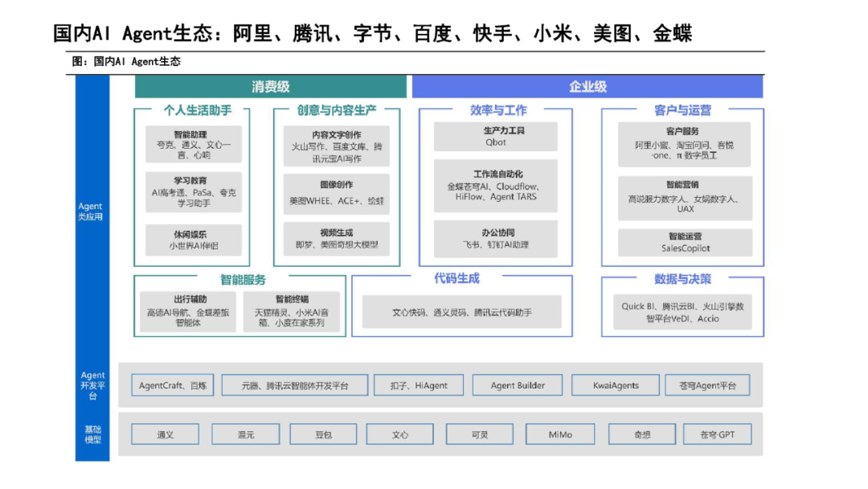This screenshot has width=868, height=489.
Task: Select the 工作流自动化 box
Action: (x=495, y=186)
